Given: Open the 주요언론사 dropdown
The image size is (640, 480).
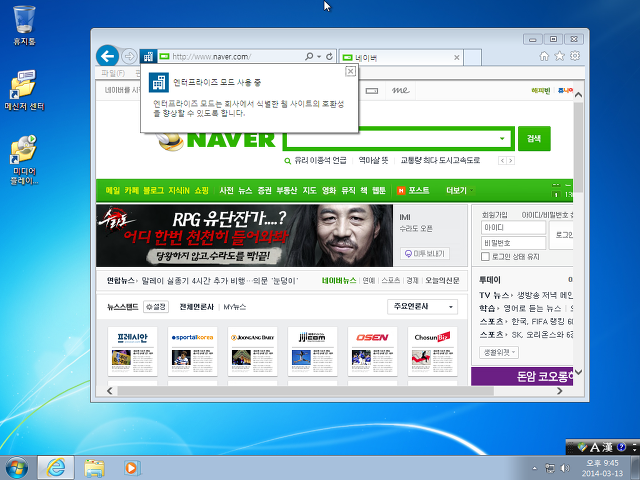Looking at the screenshot, I should coord(422,307).
